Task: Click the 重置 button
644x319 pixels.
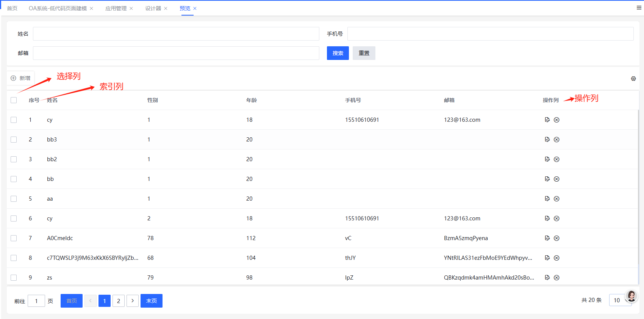Action: pyautogui.click(x=364, y=53)
